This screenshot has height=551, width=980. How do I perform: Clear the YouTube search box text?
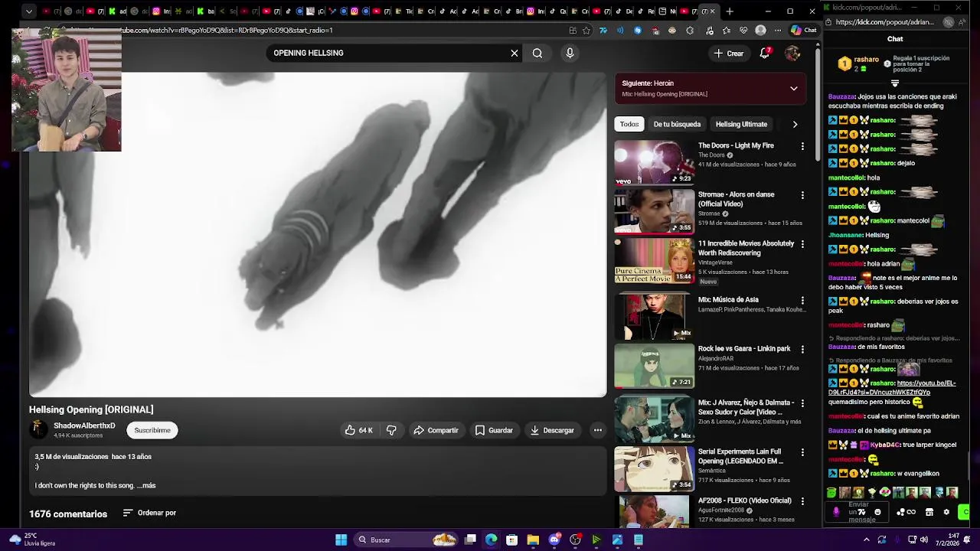[x=514, y=53]
